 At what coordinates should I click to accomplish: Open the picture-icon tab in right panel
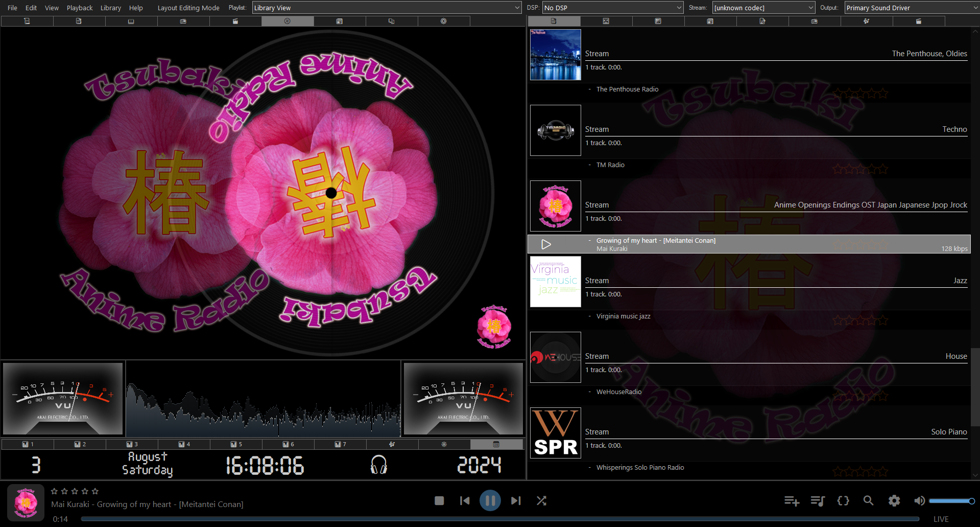point(606,21)
